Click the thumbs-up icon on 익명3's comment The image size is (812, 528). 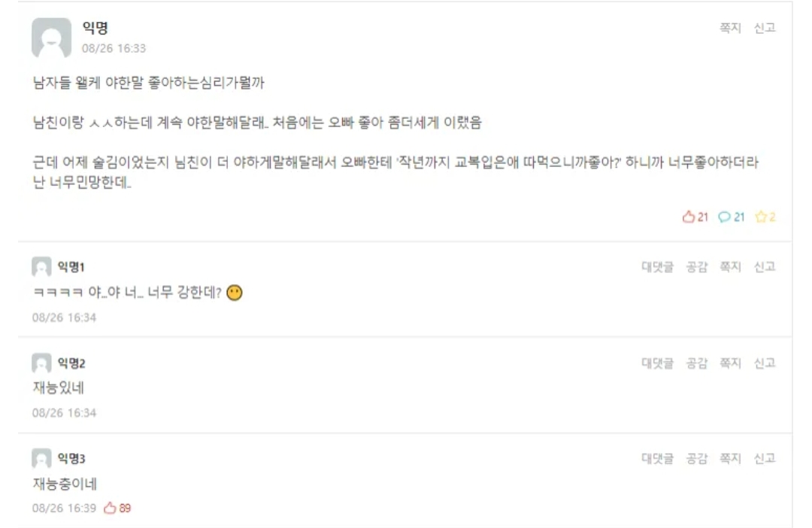(110, 508)
